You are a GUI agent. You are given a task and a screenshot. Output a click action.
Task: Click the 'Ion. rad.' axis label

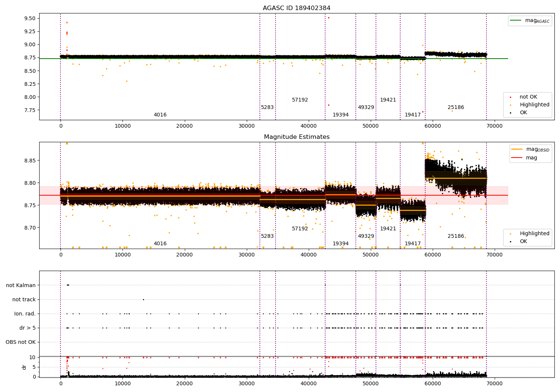(x=25, y=314)
